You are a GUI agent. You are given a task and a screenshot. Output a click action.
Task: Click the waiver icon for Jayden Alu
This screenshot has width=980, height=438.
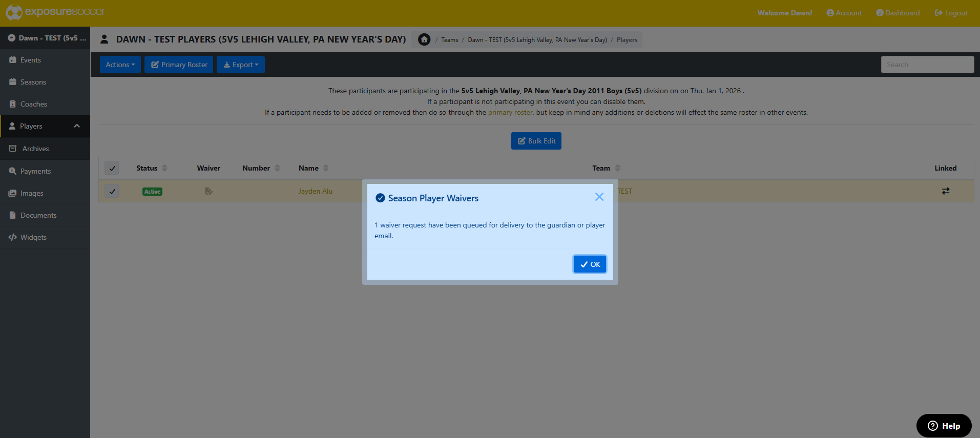208,191
